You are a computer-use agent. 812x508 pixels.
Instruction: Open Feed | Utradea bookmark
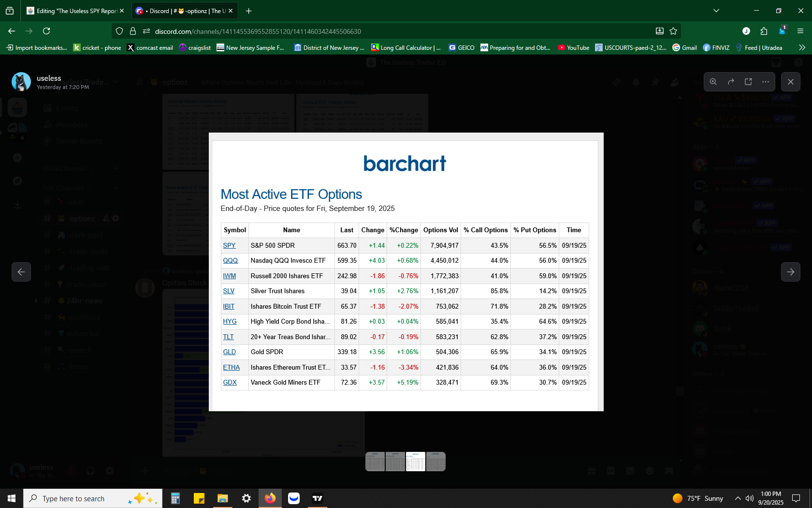(759, 47)
